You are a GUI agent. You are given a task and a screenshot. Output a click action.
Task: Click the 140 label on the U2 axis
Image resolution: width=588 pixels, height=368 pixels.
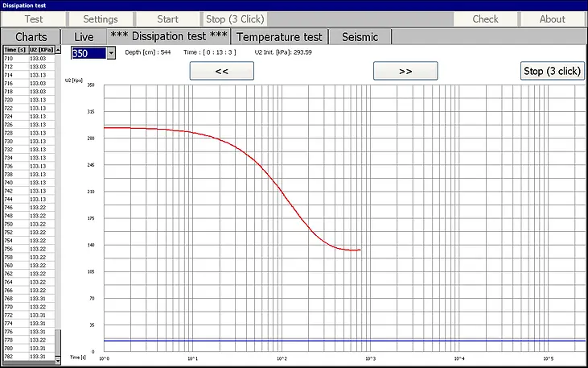pos(91,246)
